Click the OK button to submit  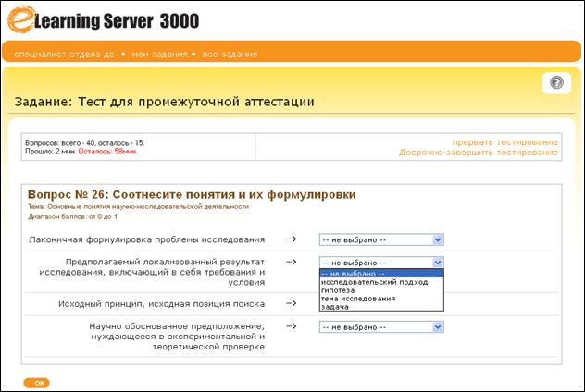click(x=36, y=383)
